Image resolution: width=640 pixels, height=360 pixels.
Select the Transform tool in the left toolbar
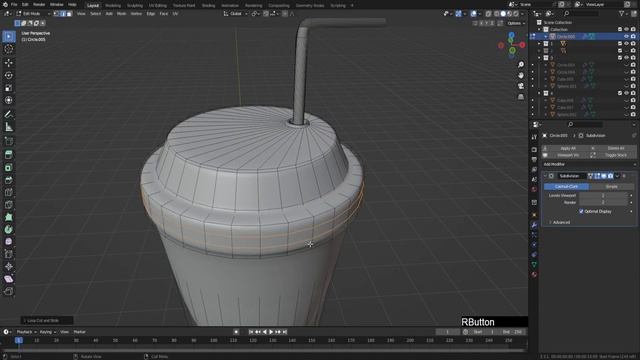point(9,100)
